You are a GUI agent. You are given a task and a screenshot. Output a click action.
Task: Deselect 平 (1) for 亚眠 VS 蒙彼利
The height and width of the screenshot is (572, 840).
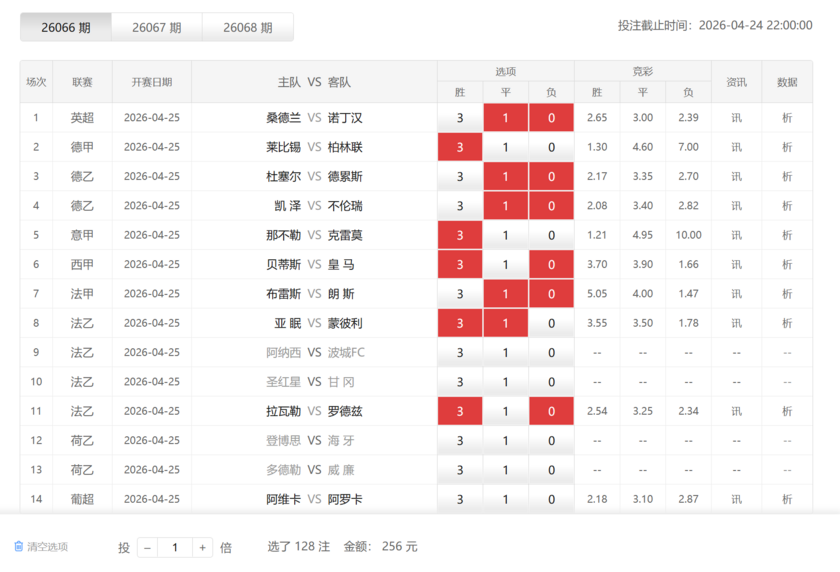[x=506, y=323]
